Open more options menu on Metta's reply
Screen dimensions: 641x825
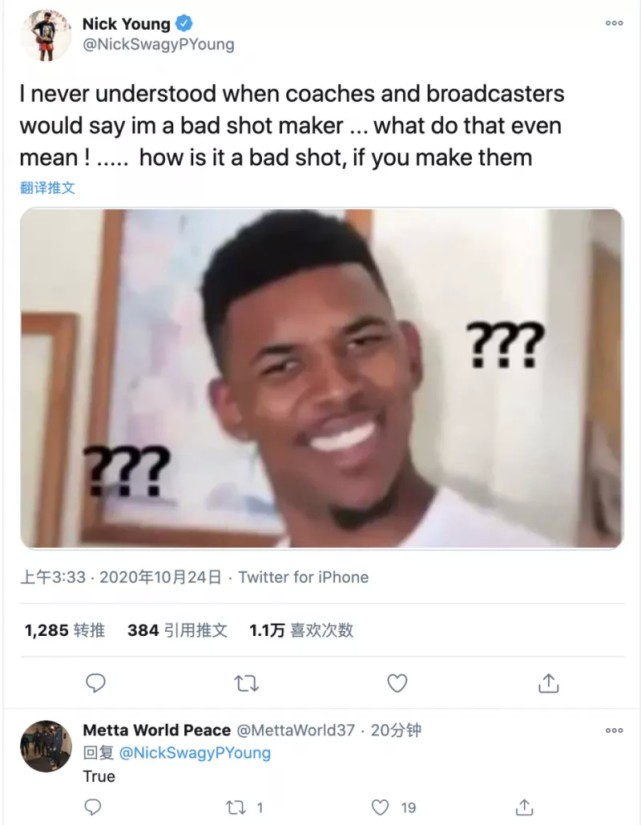[614, 731]
